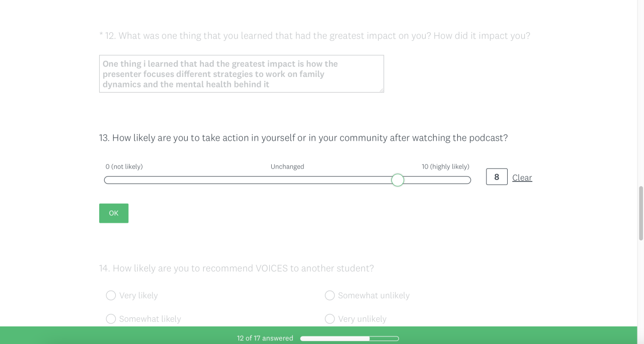The height and width of the screenshot is (344, 644).
Task: Click the text area's resize handle corner
Action: (381, 90)
